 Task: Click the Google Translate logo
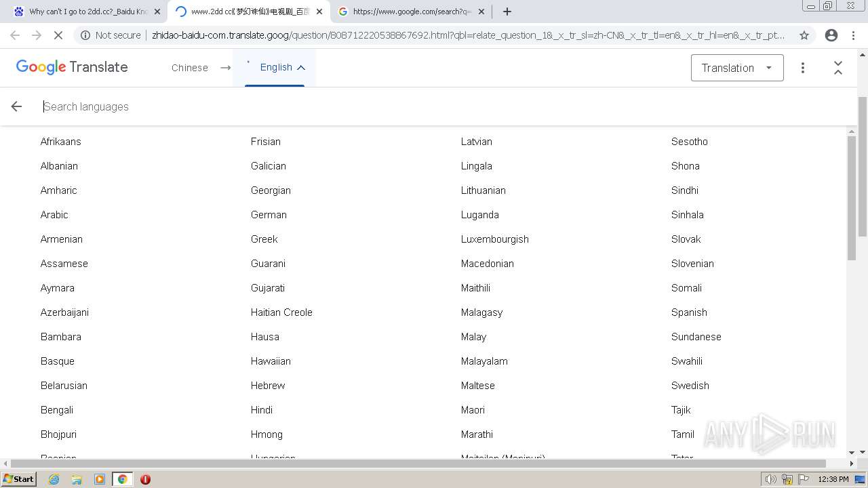click(x=72, y=67)
